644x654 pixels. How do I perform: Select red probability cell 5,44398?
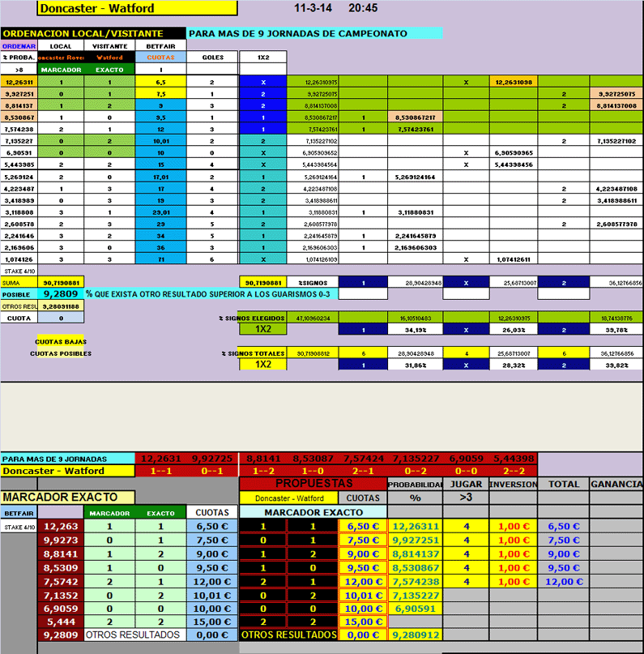514,459
